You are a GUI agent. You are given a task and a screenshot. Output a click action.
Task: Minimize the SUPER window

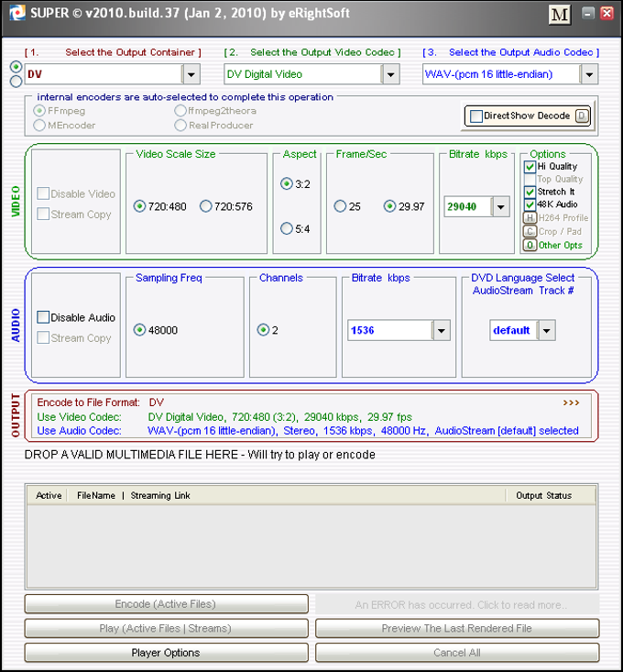tap(588, 13)
